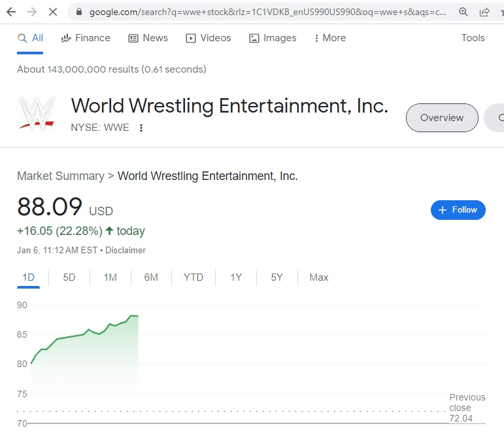Switch to the News search tab
This screenshot has height=443, width=504.
point(148,38)
